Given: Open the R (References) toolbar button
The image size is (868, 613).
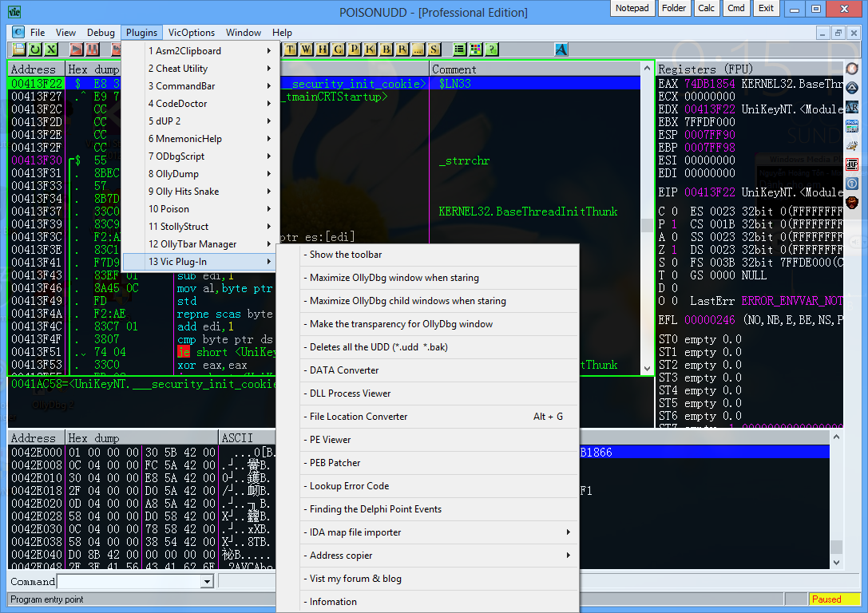Looking at the screenshot, I should tap(402, 49).
